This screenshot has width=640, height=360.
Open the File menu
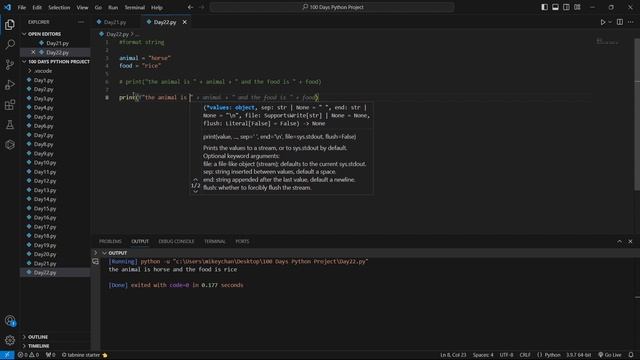22,7
